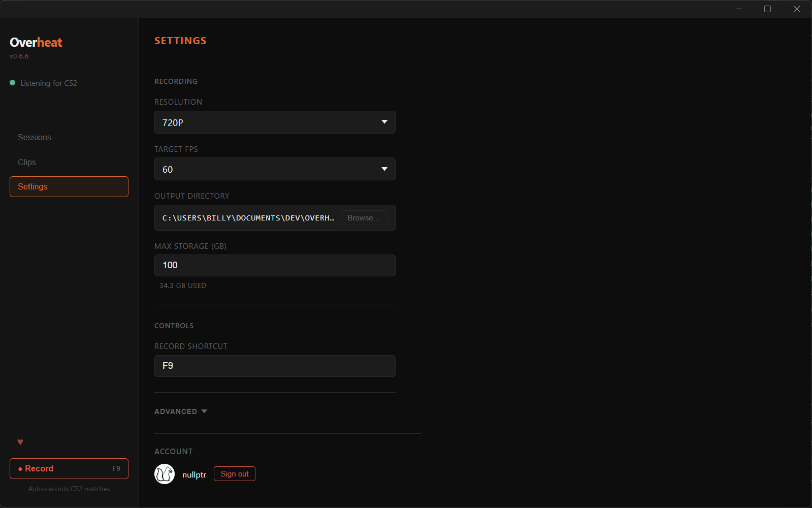This screenshot has height=508, width=812.
Task: Expand the Advanced section
Action: [181, 411]
